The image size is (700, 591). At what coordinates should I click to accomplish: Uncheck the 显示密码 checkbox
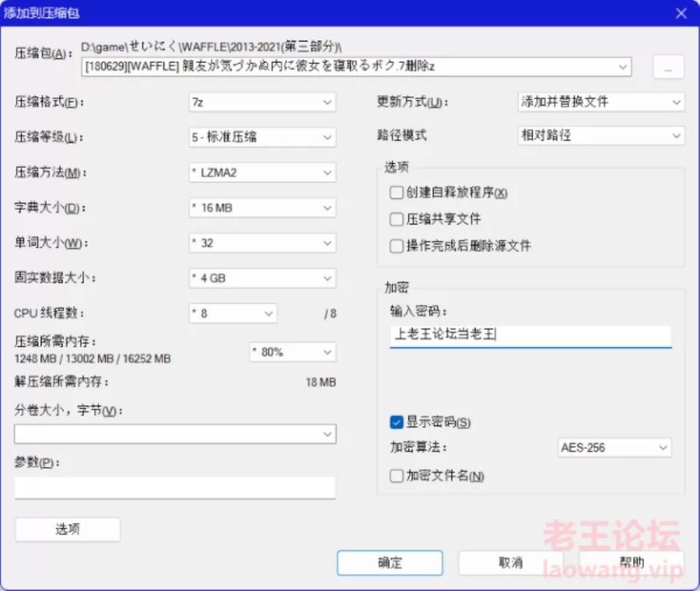point(397,422)
